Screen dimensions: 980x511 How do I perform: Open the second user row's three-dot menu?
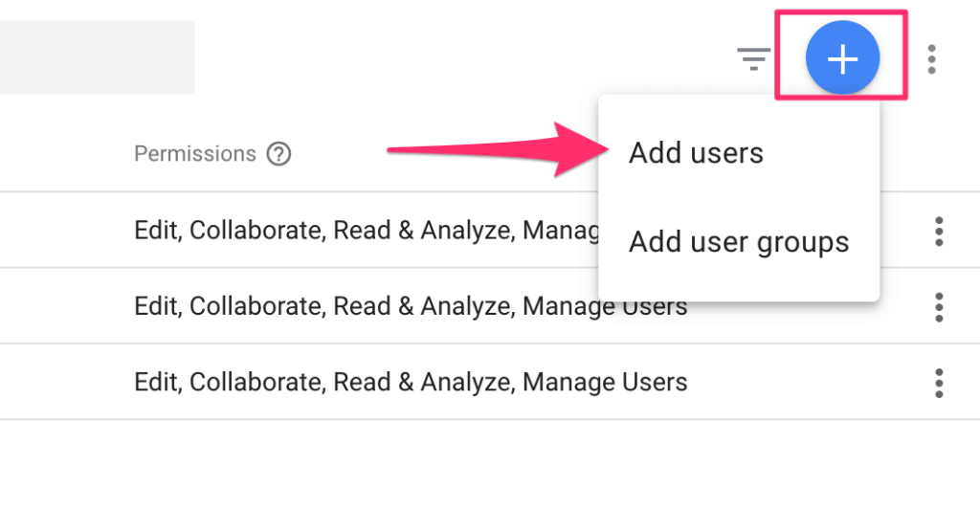939,306
